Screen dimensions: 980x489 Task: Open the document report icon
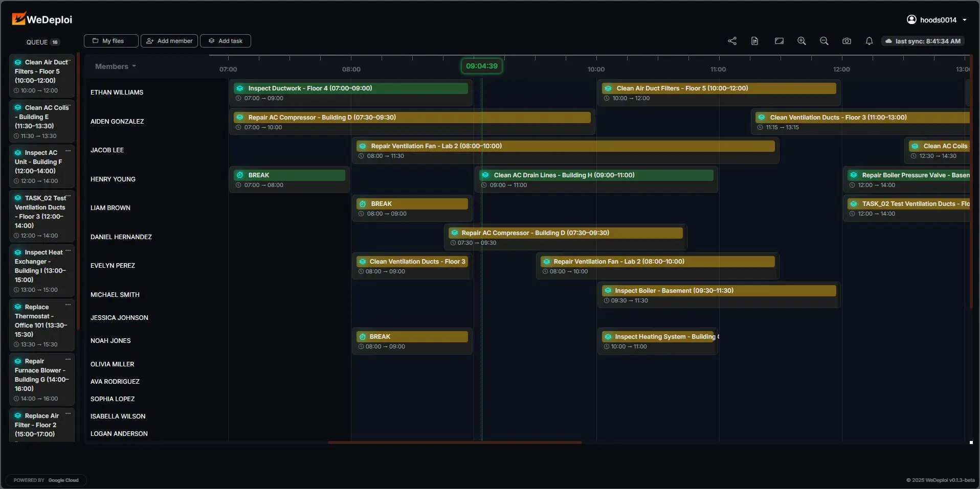[754, 41]
